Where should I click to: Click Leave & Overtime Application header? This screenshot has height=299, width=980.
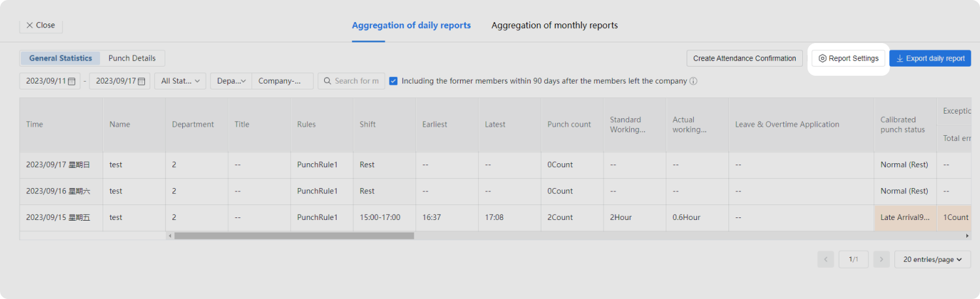[801, 125]
